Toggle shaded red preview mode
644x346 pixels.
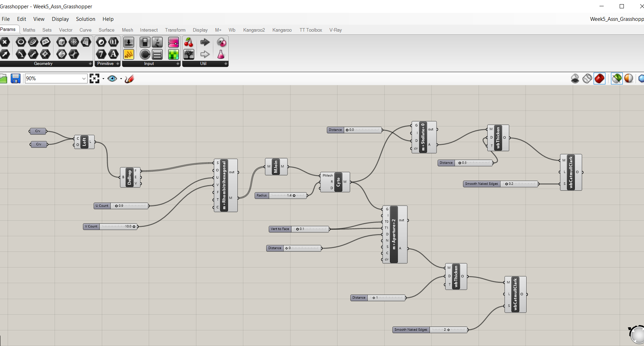click(599, 79)
